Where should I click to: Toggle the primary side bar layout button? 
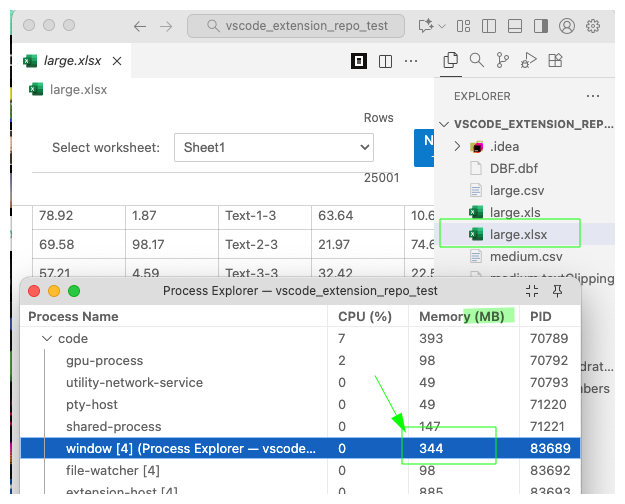pos(488,27)
